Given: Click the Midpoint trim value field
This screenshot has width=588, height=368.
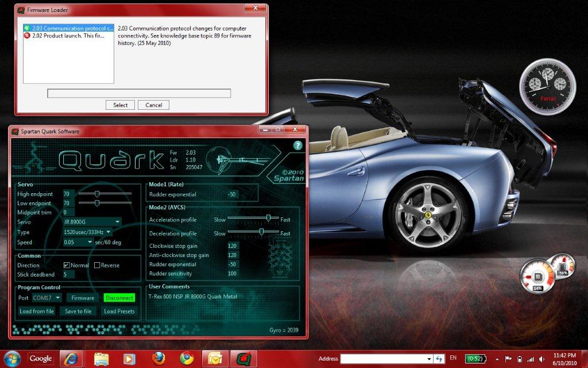Looking at the screenshot, I should 69,213.
